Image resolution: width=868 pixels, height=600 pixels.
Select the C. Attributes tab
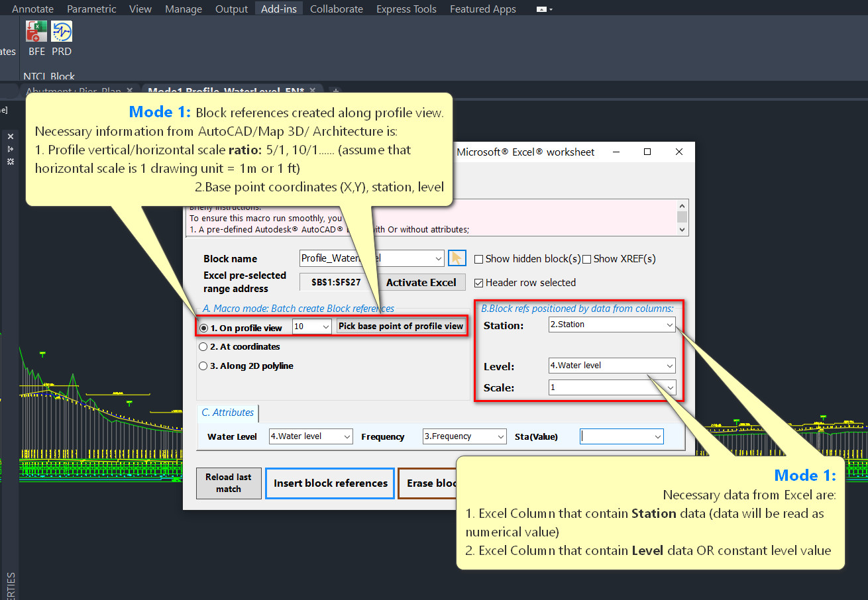(228, 413)
